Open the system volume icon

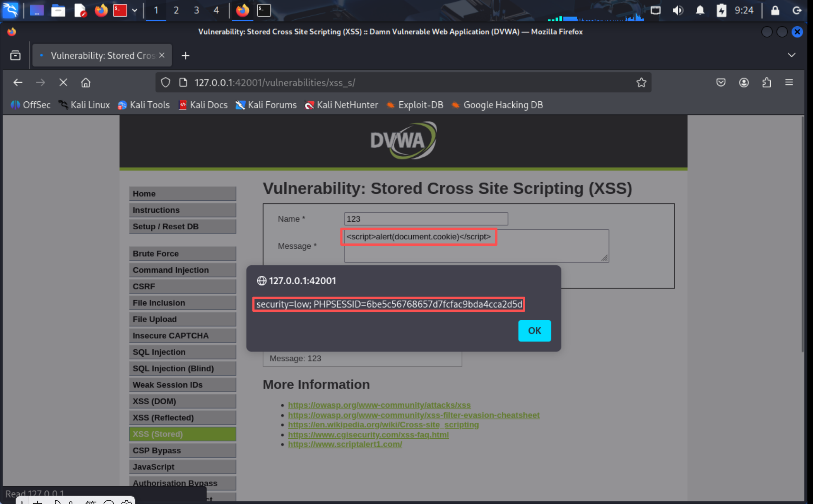point(677,10)
